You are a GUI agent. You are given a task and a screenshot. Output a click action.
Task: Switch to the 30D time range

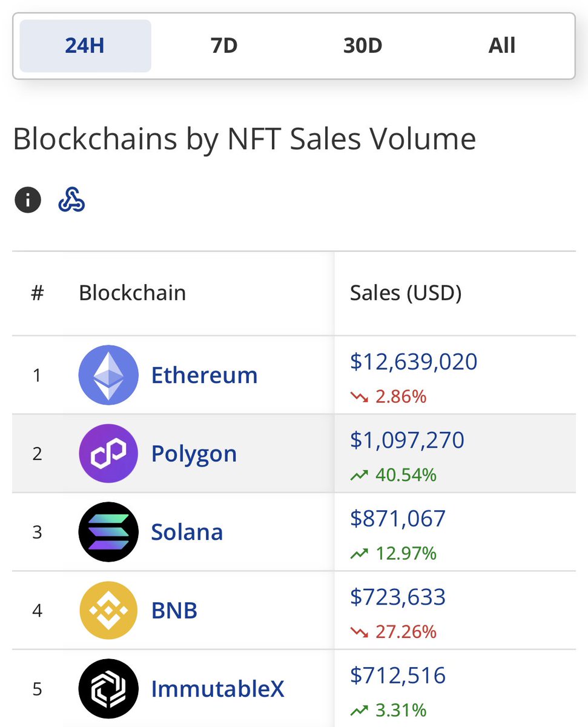pos(363,46)
